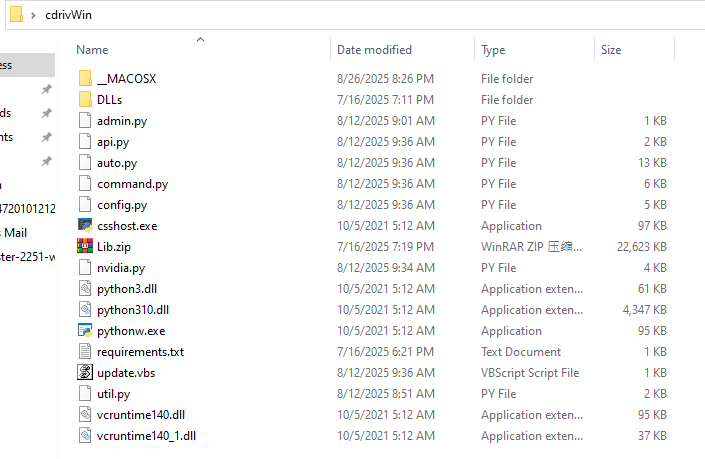Select the update.vbs script icon
Image resolution: width=705 pixels, height=459 pixels.
tap(85, 373)
